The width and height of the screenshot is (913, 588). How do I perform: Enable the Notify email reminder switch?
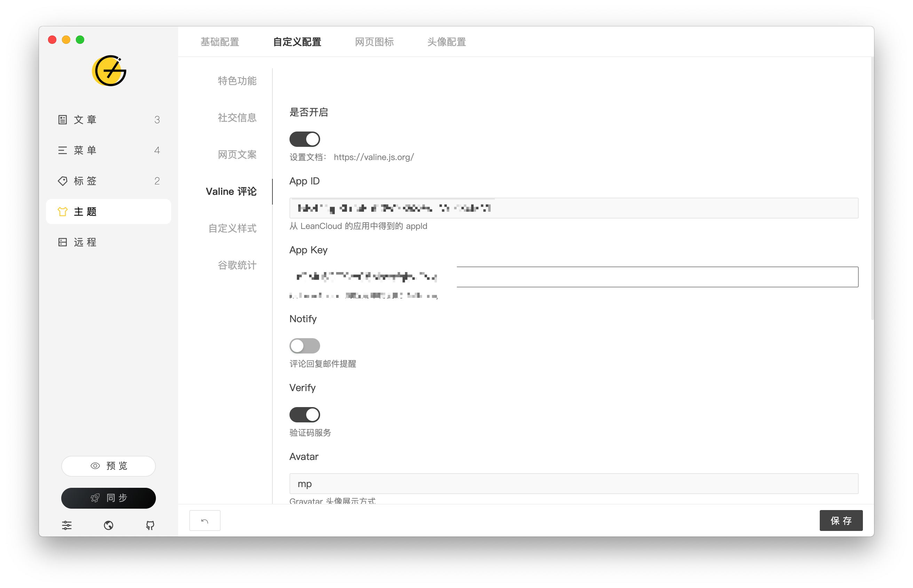[304, 346]
